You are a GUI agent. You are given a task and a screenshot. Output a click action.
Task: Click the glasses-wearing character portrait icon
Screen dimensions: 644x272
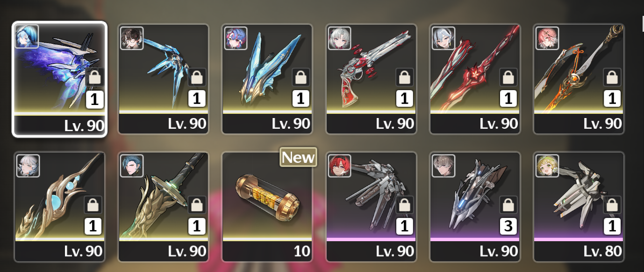[x=132, y=38]
